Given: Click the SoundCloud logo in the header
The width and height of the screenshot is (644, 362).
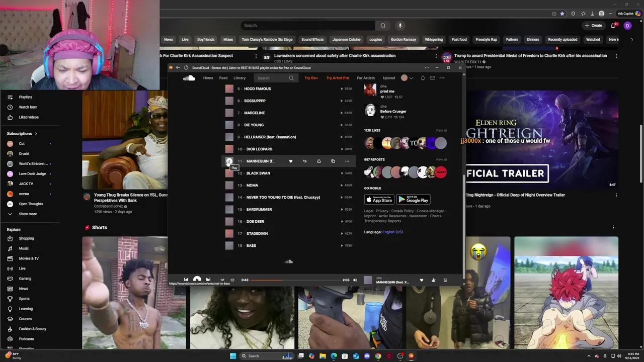Looking at the screenshot, I should coord(189,78).
